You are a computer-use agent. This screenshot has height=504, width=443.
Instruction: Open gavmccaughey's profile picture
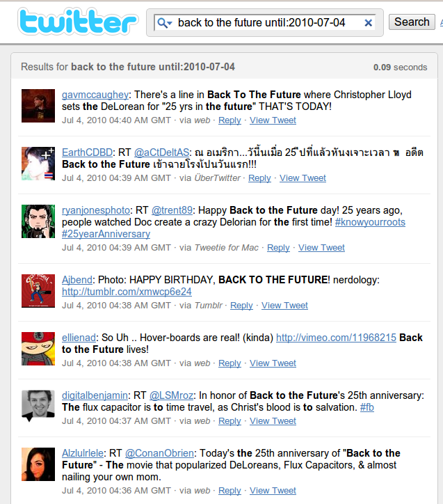38,106
